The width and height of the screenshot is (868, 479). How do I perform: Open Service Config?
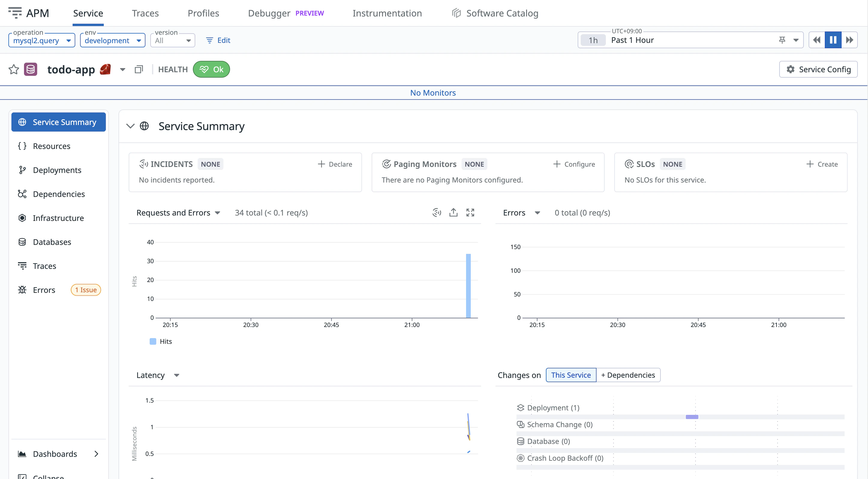coord(818,69)
